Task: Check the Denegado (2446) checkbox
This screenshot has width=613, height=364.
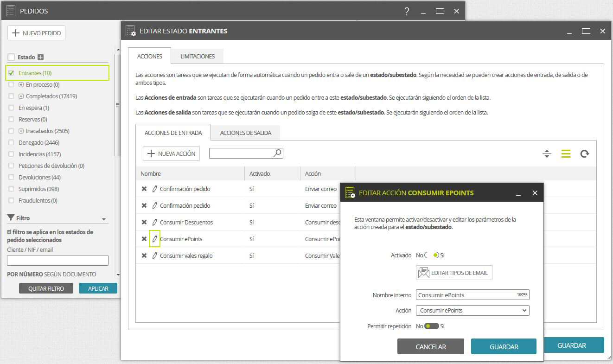Action: (11, 142)
